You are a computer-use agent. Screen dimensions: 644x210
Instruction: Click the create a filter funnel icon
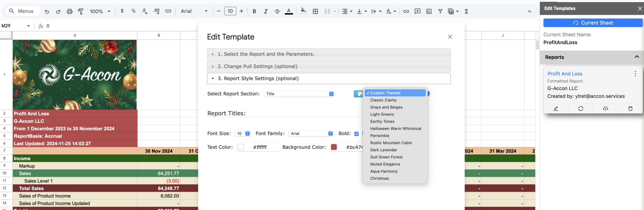pyautogui.click(x=440, y=11)
